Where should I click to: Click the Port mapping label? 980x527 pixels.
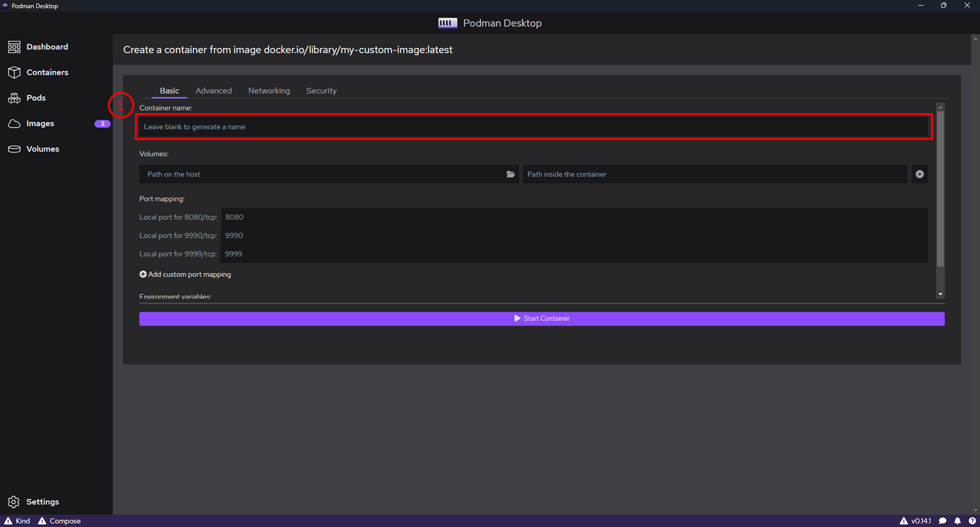tap(162, 199)
